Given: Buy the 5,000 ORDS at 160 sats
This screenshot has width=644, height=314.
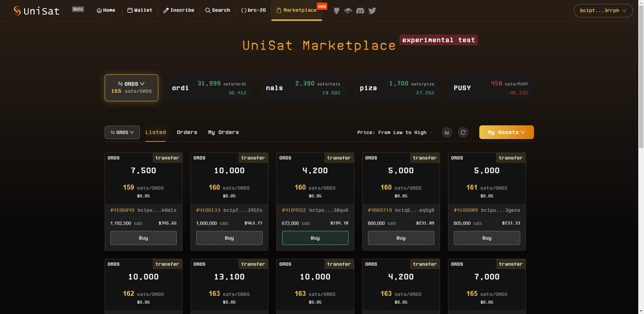Looking at the screenshot, I should tap(401, 238).
